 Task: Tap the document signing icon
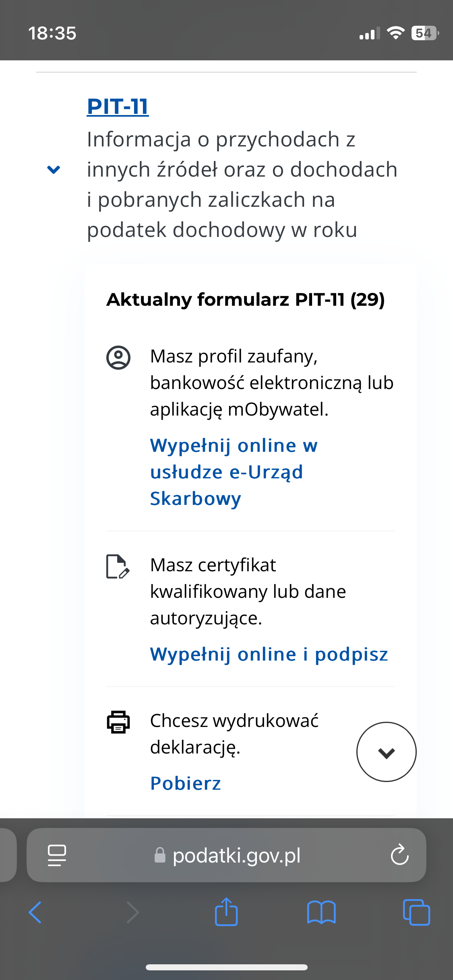point(118,566)
